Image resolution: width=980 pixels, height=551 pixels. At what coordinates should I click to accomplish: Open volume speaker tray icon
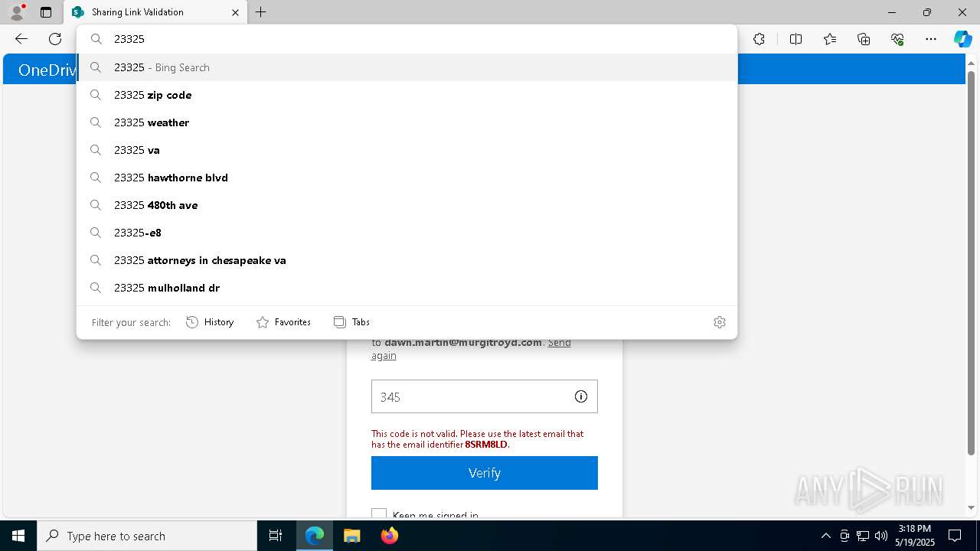tap(881, 536)
